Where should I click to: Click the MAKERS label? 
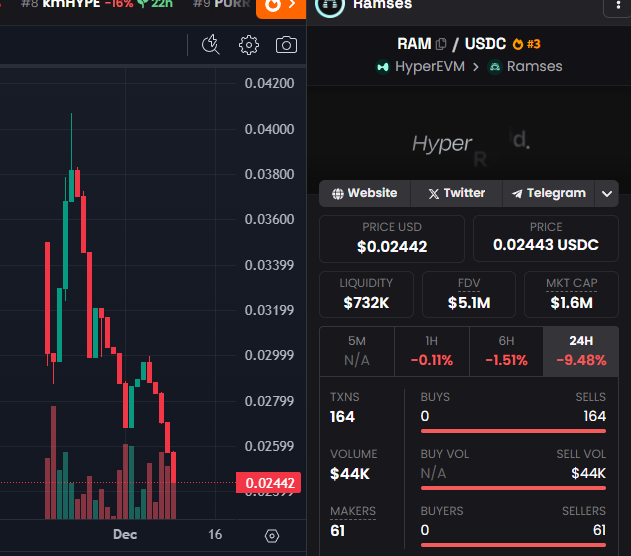[353, 511]
